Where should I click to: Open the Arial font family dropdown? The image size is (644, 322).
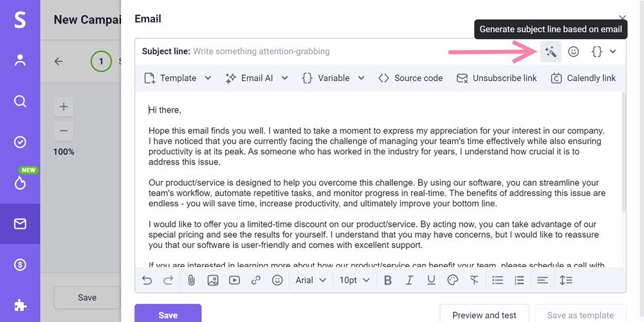pos(311,280)
